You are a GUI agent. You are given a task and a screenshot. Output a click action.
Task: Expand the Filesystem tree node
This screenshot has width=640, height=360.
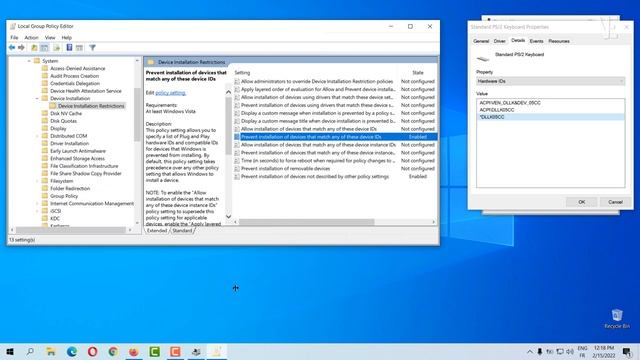tap(37, 181)
